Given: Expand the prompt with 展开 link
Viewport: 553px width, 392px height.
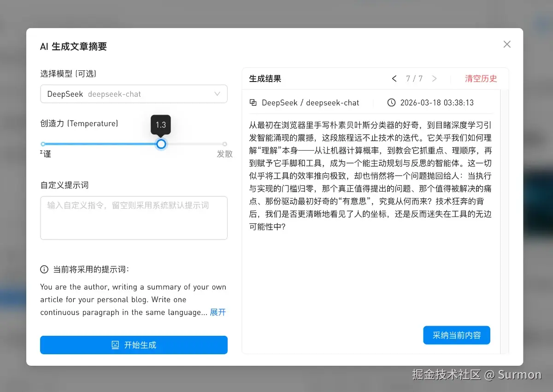Looking at the screenshot, I should tap(218, 312).
